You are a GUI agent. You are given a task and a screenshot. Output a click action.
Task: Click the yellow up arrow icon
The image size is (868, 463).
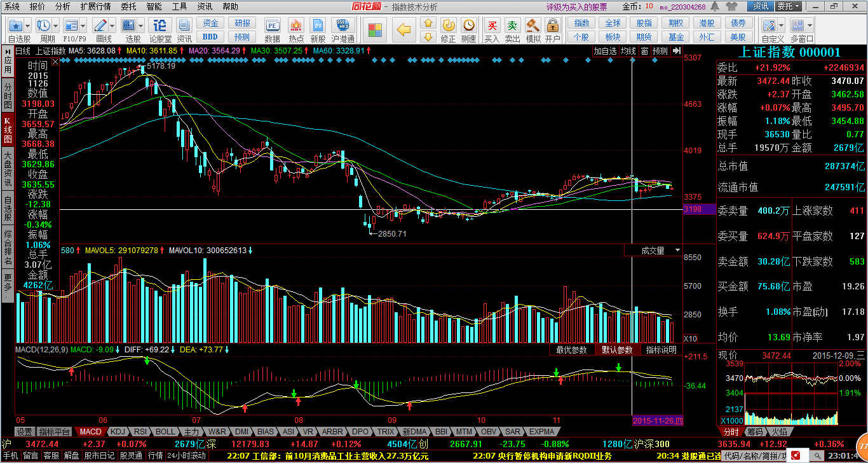[x=428, y=23]
